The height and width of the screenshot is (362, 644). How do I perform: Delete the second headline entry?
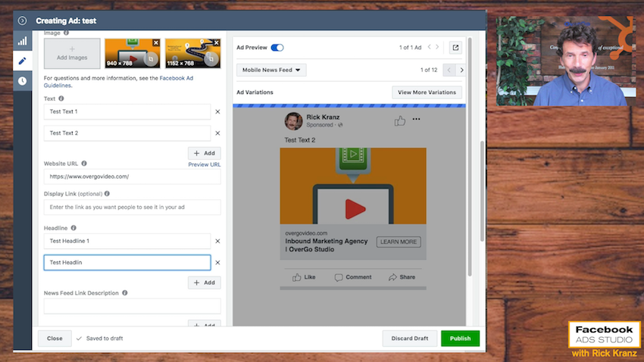tap(217, 263)
